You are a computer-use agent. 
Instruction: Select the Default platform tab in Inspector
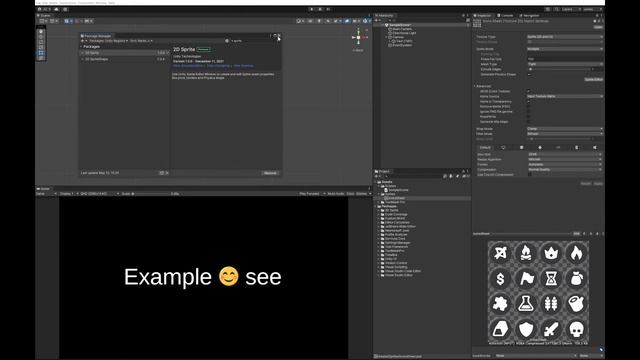(x=485, y=147)
